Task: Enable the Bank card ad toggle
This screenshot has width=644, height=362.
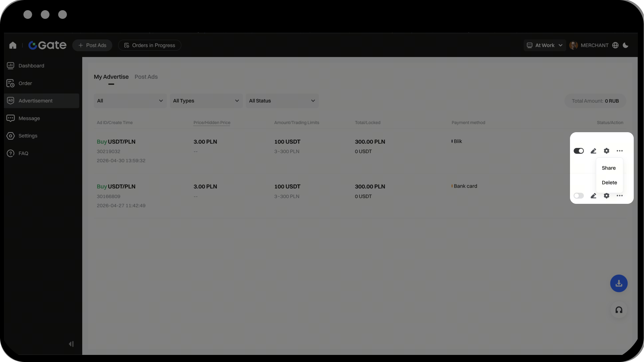Action: click(579, 196)
